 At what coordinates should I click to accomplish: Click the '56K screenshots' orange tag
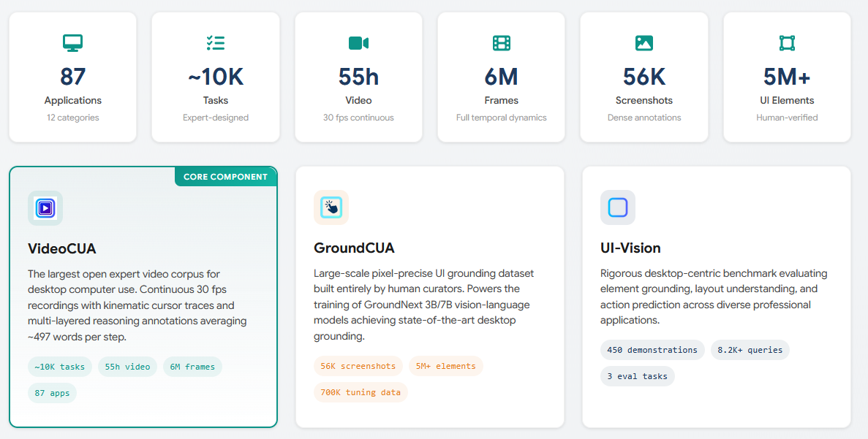tap(358, 366)
